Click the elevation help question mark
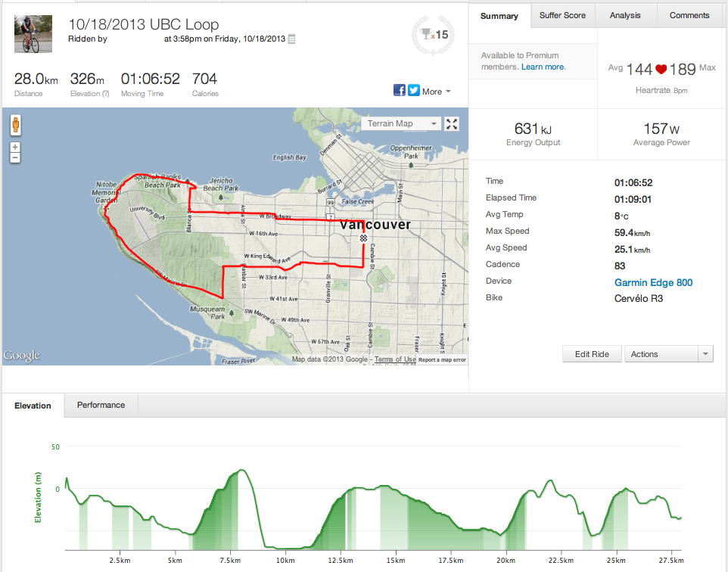 [x=105, y=94]
